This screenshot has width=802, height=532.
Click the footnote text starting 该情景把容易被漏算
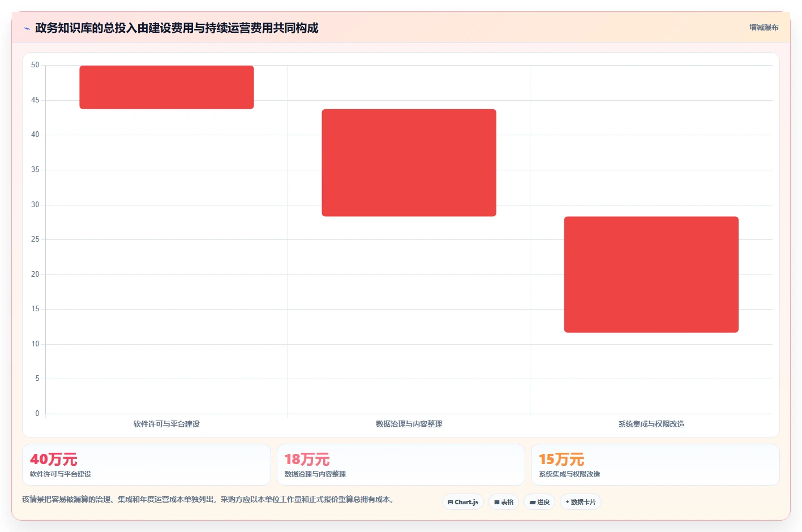[208, 499]
